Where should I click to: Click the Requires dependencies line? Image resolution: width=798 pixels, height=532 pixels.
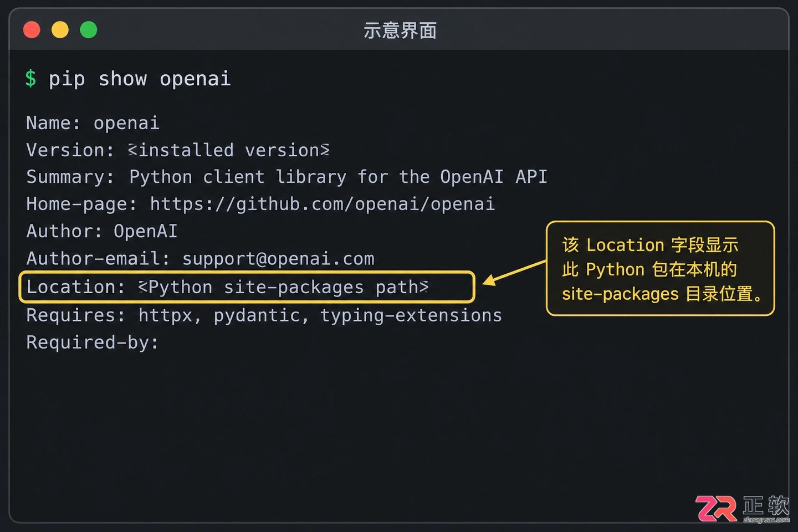tap(264, 315)
